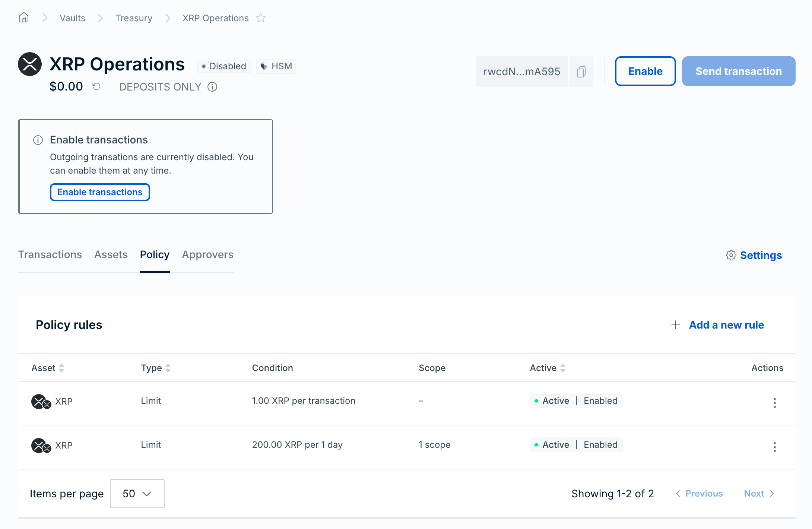The height and width of the screenshot is (529, 812).
Task: Click Active Enabled badge in per transaction row
Action: [x=576, y=401]
